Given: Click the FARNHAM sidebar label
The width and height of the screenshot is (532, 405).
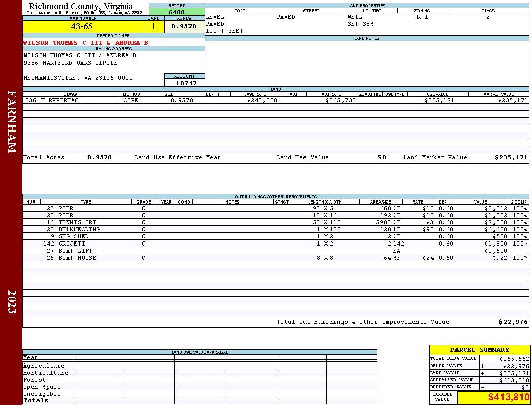Looking at the screenshot, I should [12, 121].
